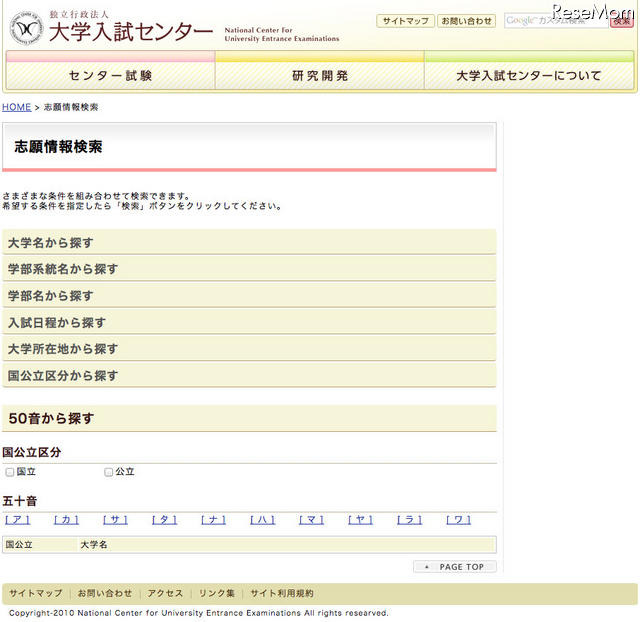Select the 大学入試センターについて menu tab
The width and height of the screenshot is (640, 622).
(529, 76)
